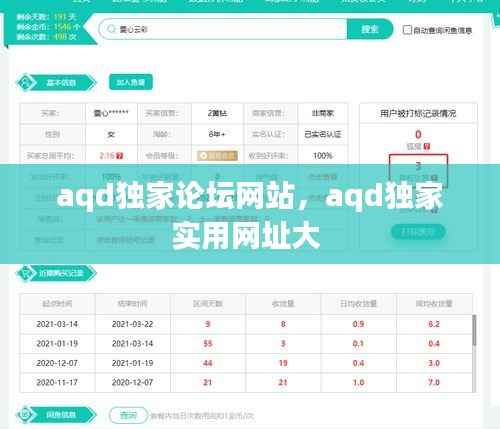Click the gold member level badge
The height and width of the screenshot is (429, 500).
click(x=217, y=156)
